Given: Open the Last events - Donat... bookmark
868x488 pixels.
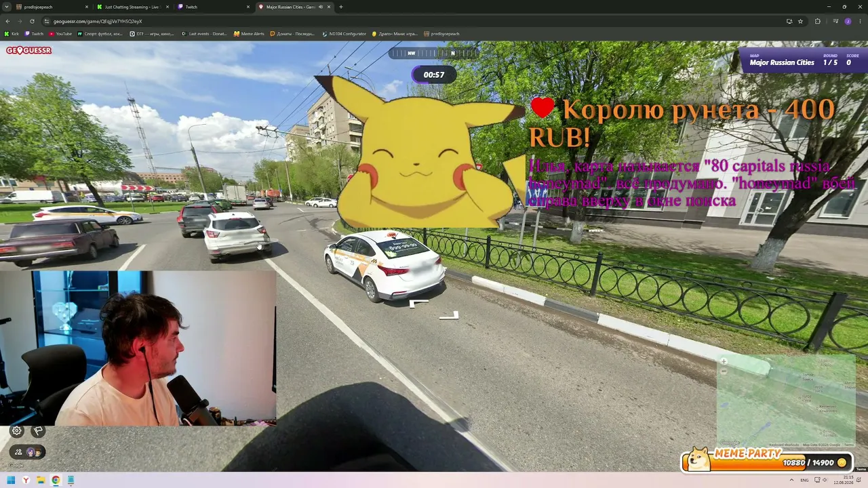Looking at the screenshot, I should pyautogui.click(x=204, y=34).
